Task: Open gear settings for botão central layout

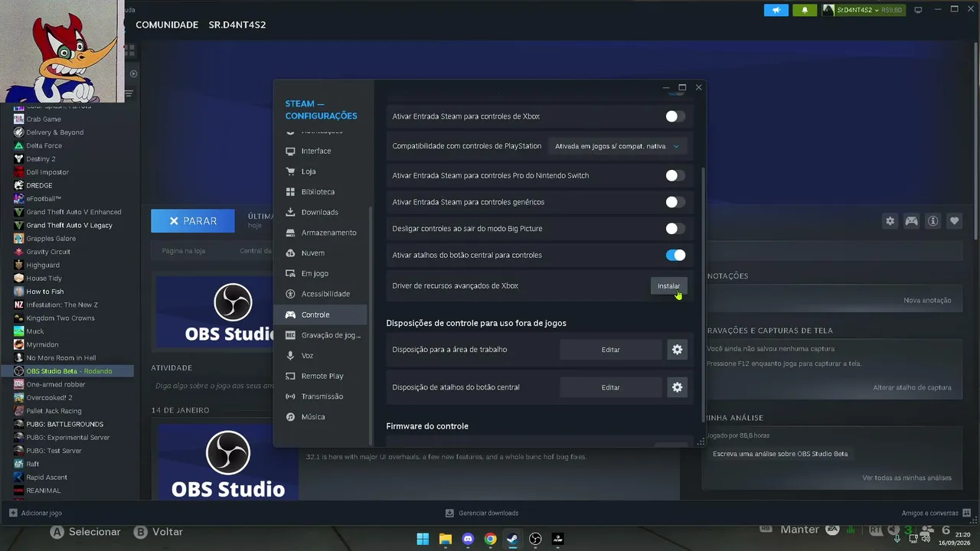Action: tap(677, 387)
